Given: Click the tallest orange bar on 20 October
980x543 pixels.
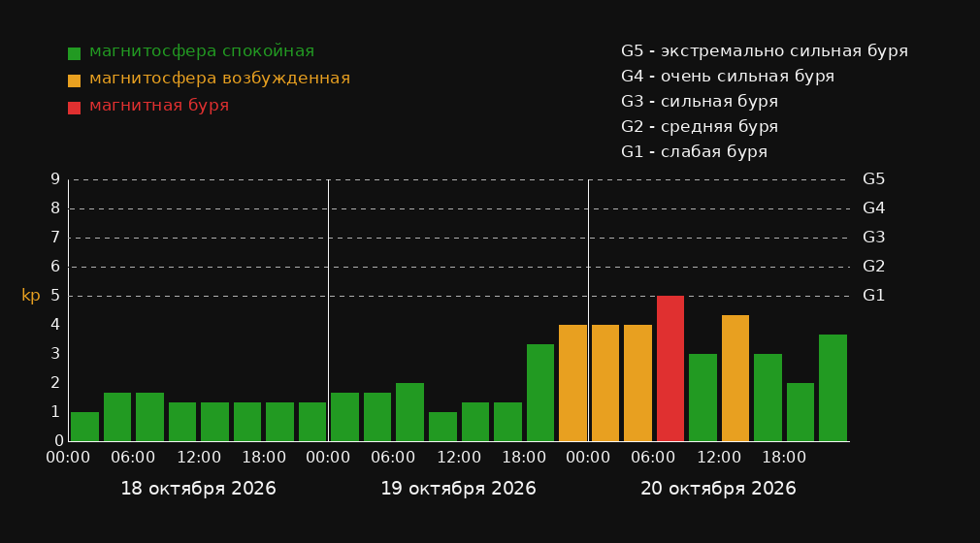Looking at the screenshot, I should (x=735, y=378).
